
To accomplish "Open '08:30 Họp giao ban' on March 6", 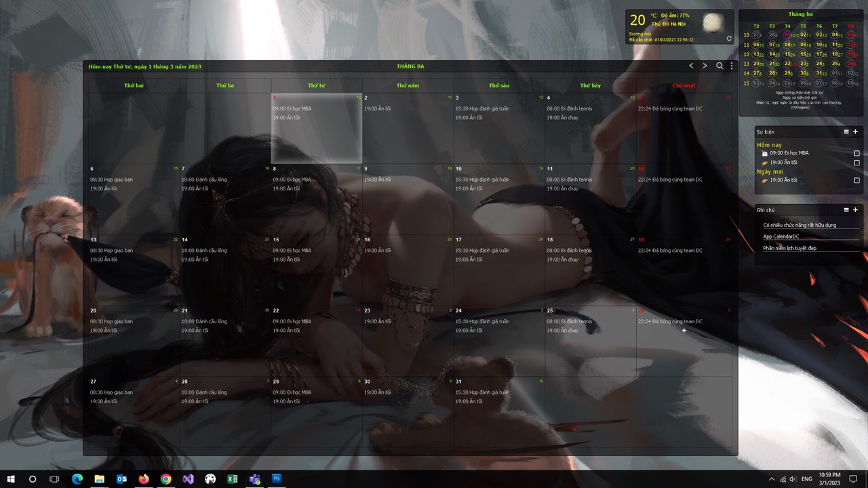I will [x=111, y=180].
